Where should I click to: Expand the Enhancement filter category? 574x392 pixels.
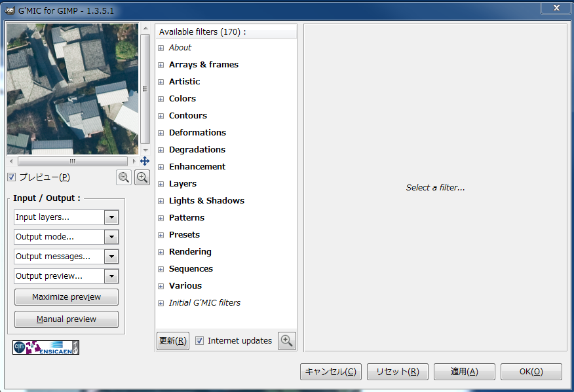(x=161, y=167)
